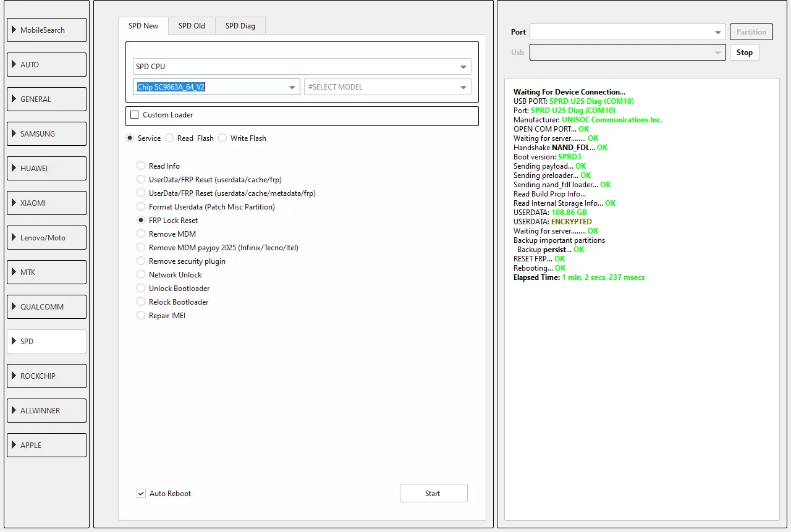
Task: Open the #SELECT MODEL dropdown
Action: pyautogui.click(x=387, y=87)
